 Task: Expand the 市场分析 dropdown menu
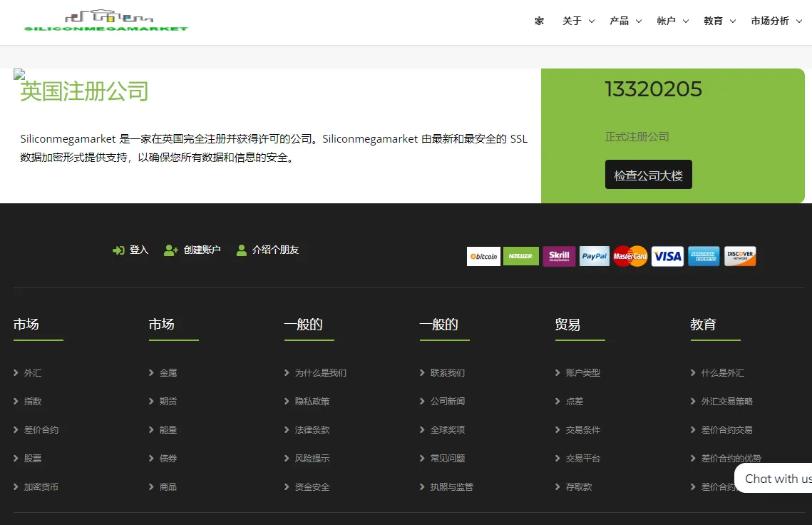coord(776,21)
